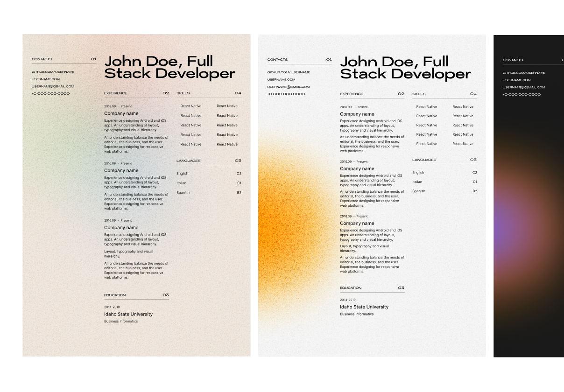Screen dimensions: 564x392
Task: Click 'Business Informatics' on the beige resume
Action: tap(121, 322)
